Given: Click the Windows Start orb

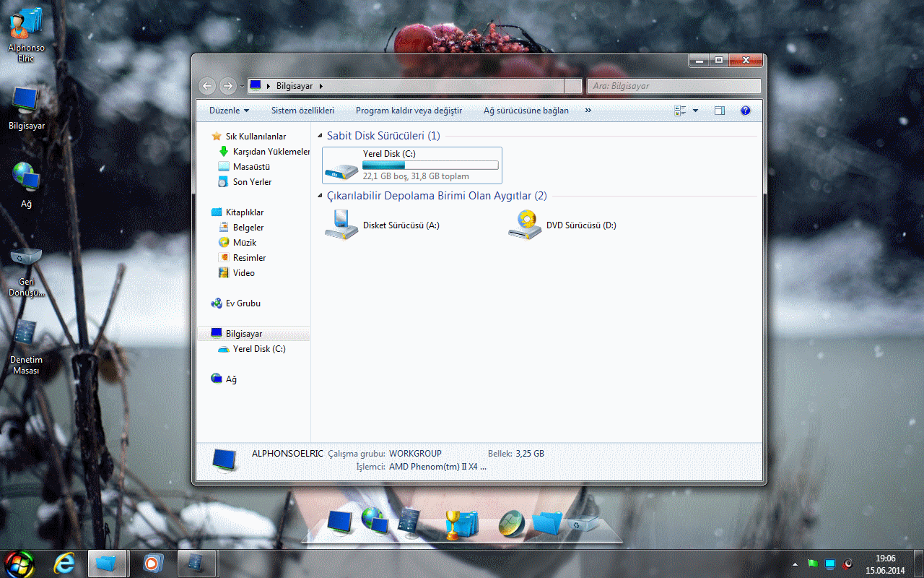Looking at the screenshot, I should point(19,562).
